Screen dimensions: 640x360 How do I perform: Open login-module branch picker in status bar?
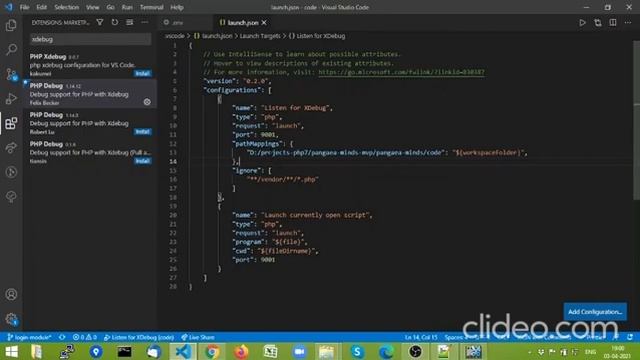(29, 337)
